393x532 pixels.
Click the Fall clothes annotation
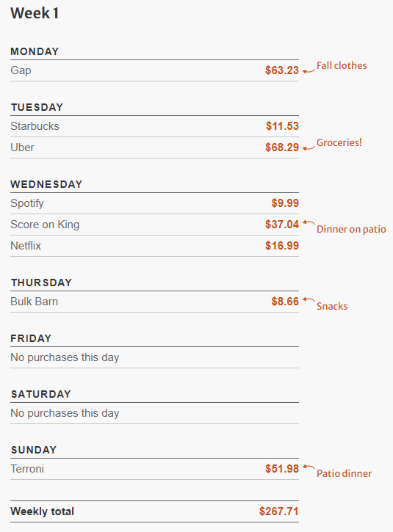pos(342,65)
